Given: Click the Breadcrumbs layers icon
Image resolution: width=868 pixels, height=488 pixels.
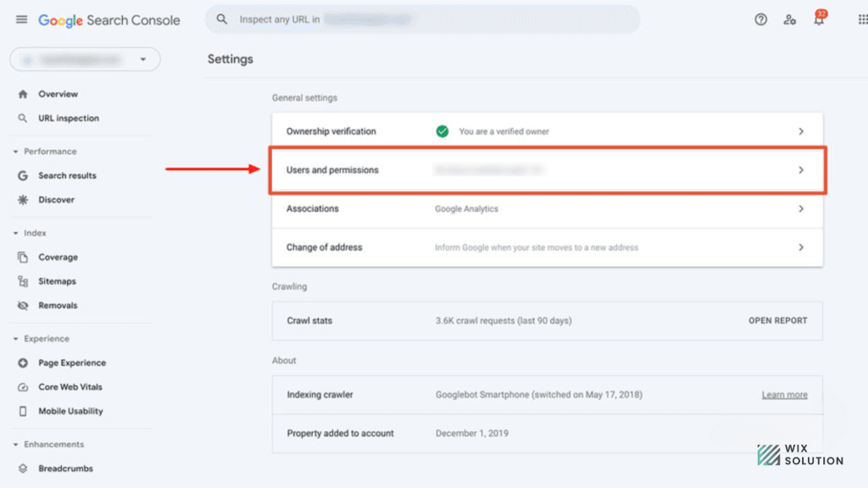Looking at the screenshot, I should coord(23,469).
